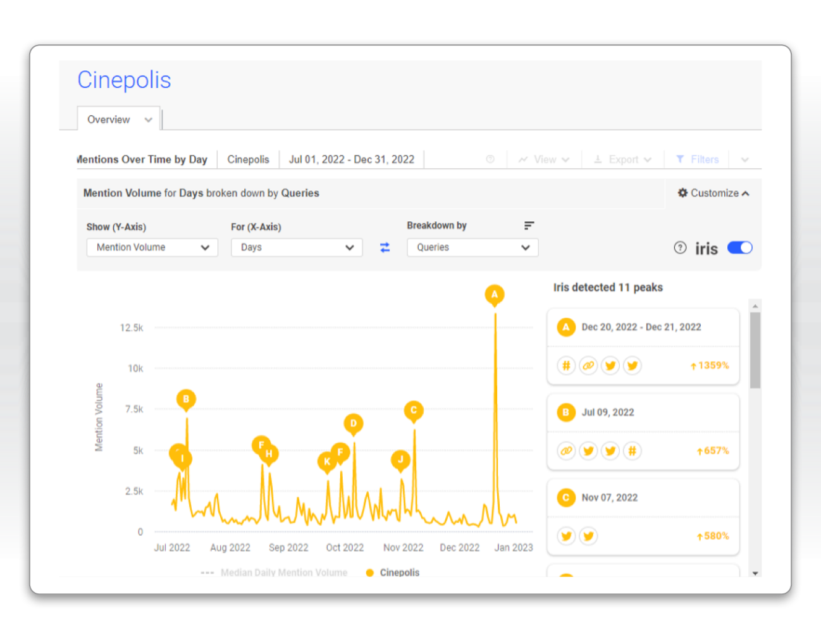Screen dimensions: 821x644
Task: Click the sort icon beside Breakdown by
Action: [529, 225]
